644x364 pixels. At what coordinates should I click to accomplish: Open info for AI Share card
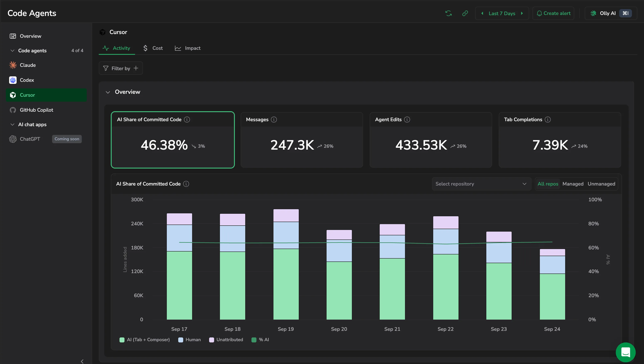point(187,120)
